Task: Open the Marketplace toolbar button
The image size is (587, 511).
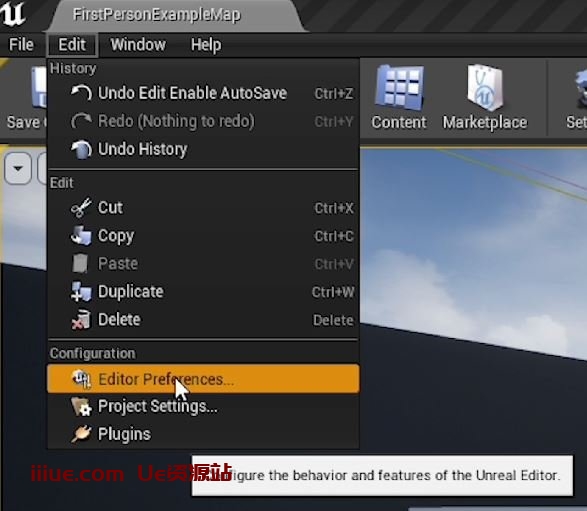Action: tap(485, 98)
